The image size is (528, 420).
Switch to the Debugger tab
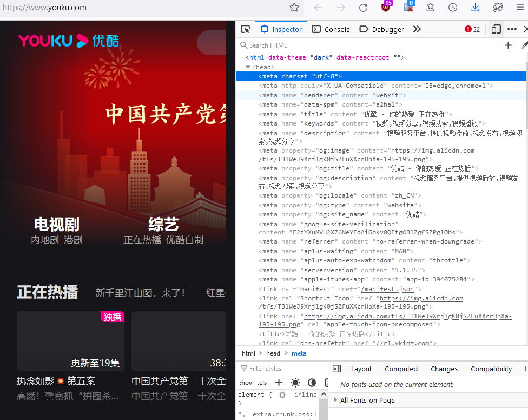381,29
